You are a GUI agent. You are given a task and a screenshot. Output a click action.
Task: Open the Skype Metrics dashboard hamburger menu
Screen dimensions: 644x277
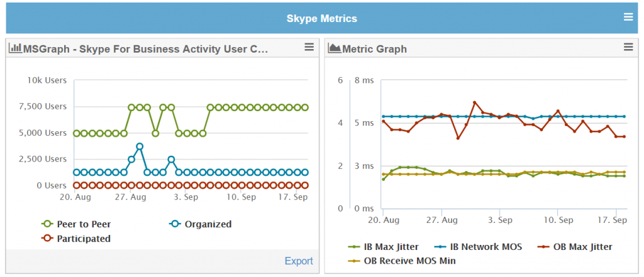(x=628, y=17)
